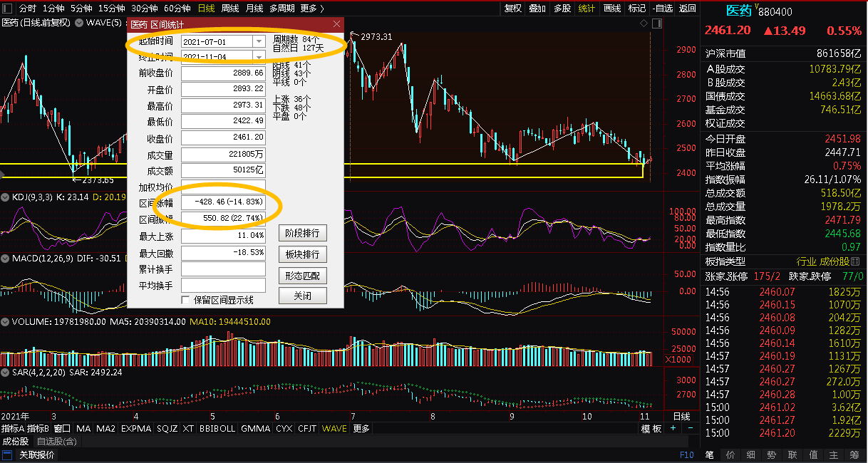
Task: Select the 60分钟 period tab
Action: coord(177,9)
